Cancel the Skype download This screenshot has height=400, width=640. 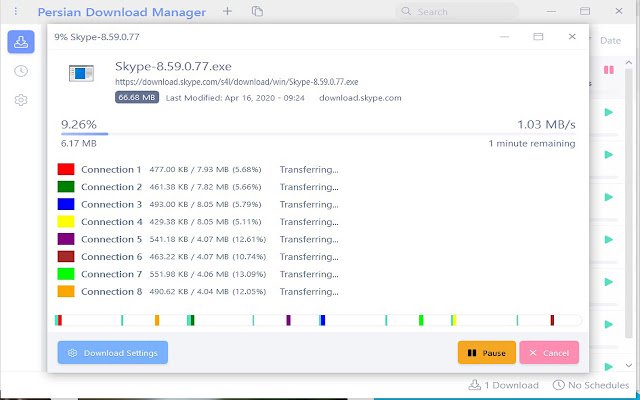[x=549, y=353]
